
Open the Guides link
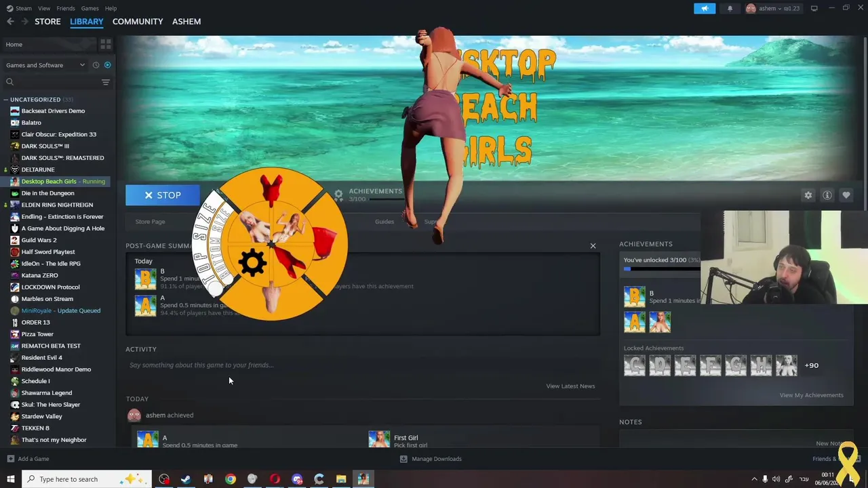click(x=384, y=222)
